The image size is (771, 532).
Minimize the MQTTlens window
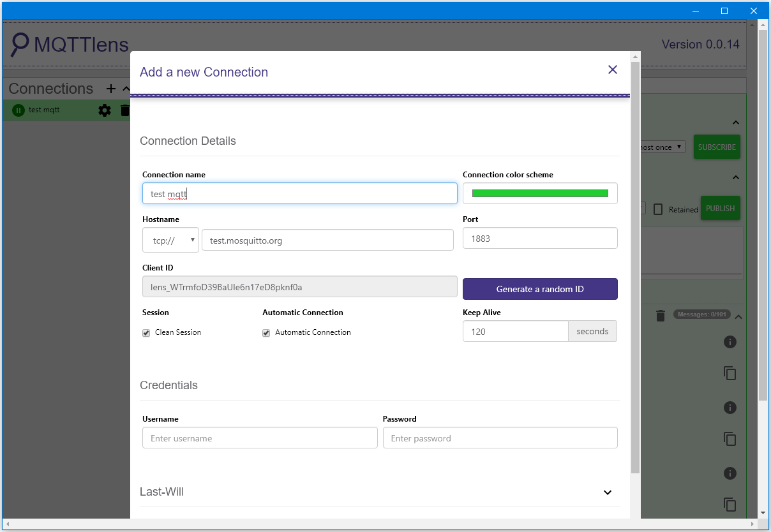[695, 10]
